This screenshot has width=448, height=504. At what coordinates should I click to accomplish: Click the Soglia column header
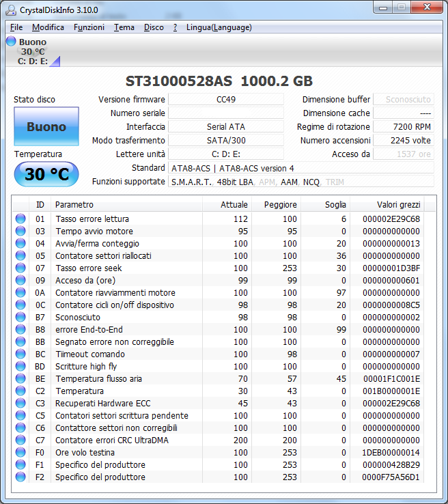click(325, 204)
